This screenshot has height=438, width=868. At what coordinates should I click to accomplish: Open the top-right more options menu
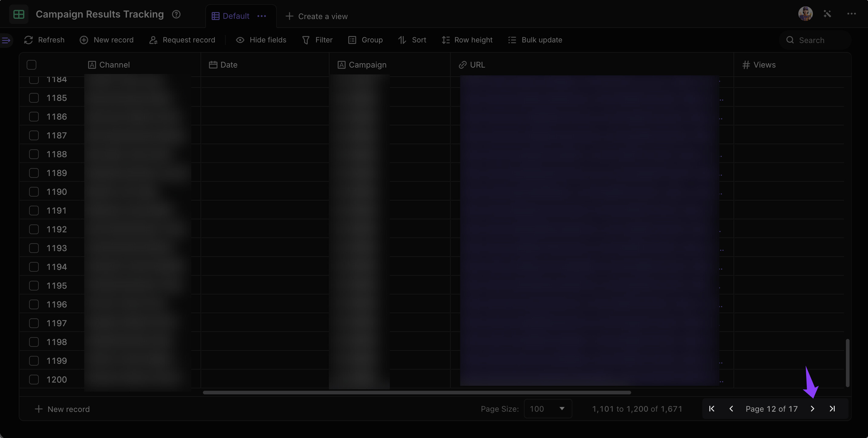851,14
